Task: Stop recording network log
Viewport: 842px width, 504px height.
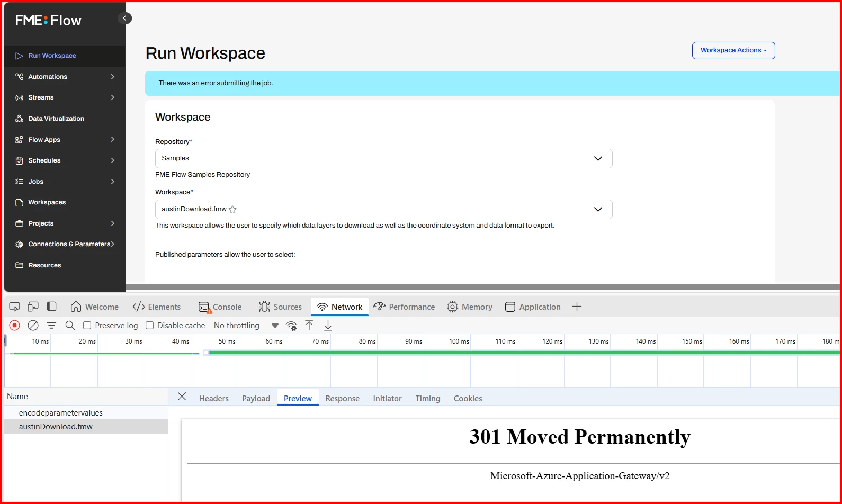Action: [15, 325]
